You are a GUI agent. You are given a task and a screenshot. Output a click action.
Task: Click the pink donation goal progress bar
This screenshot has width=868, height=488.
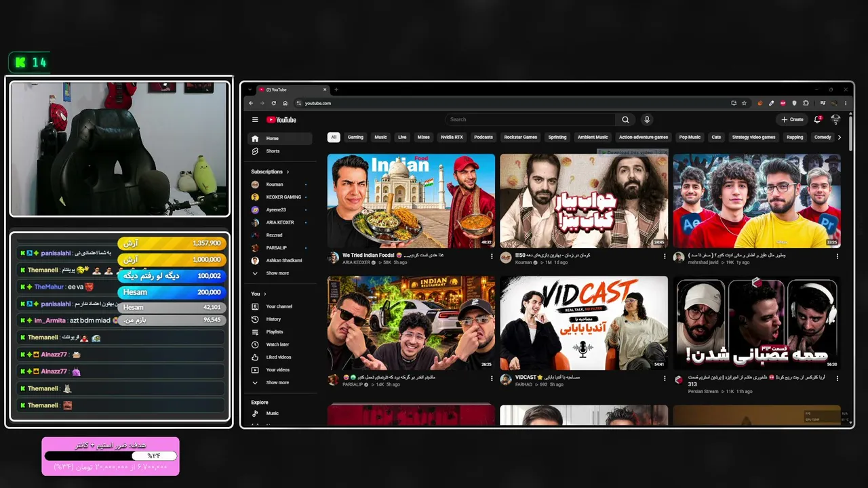(x=111, y=456)
